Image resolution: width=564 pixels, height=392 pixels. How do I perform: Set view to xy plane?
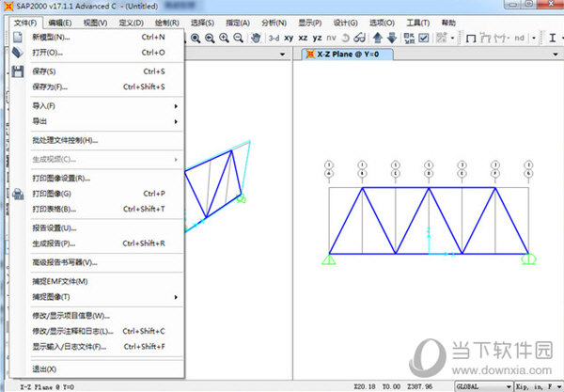[x=289, y=38]
